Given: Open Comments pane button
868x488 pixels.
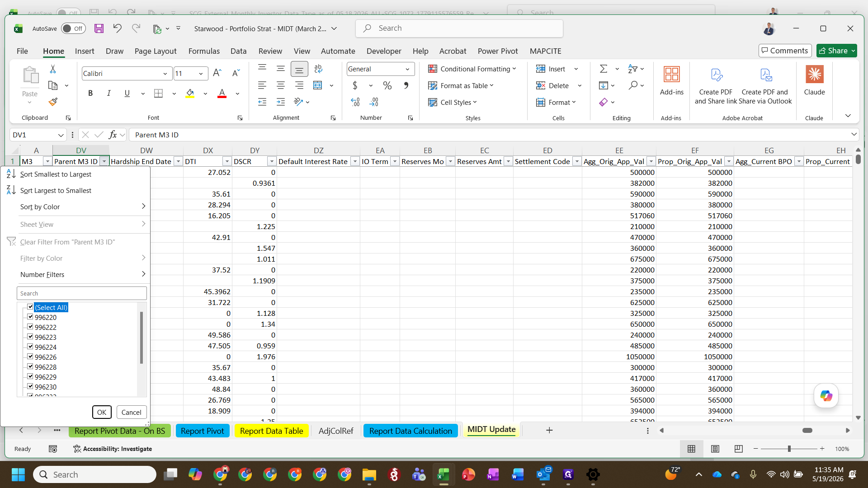Looking at the screenshot, I should tap(785, 51).
